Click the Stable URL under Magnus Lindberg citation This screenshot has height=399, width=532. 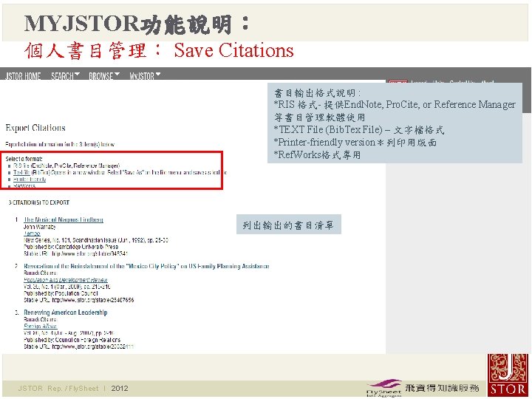75,253
